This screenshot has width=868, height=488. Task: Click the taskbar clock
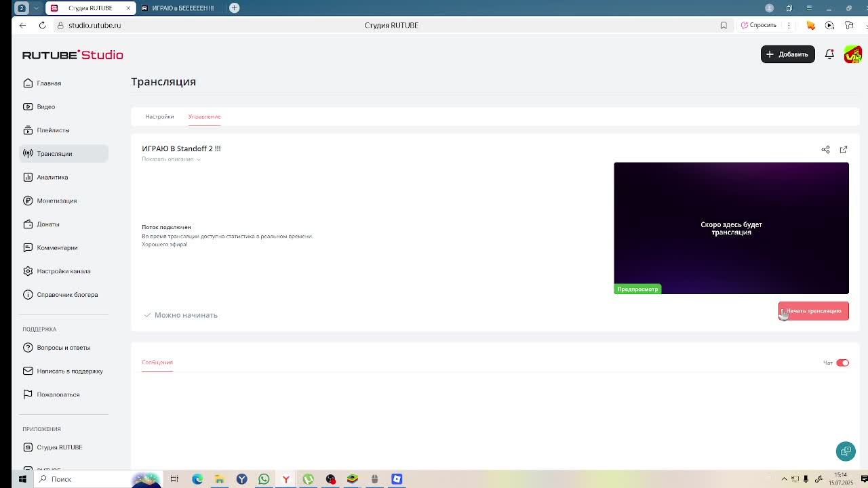(841, 479)
